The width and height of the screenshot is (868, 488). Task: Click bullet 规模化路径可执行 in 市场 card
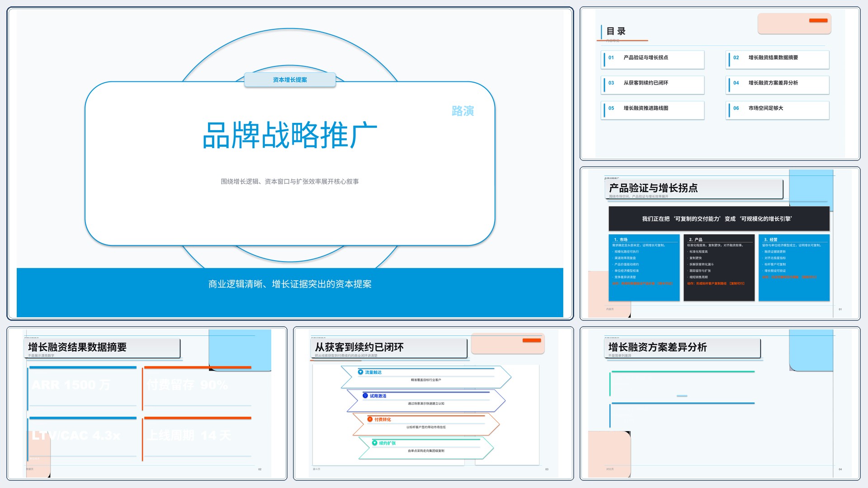click(626, 252)
